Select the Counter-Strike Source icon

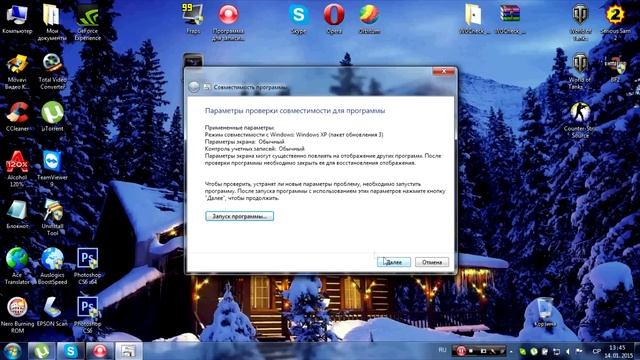click(580, 120)
